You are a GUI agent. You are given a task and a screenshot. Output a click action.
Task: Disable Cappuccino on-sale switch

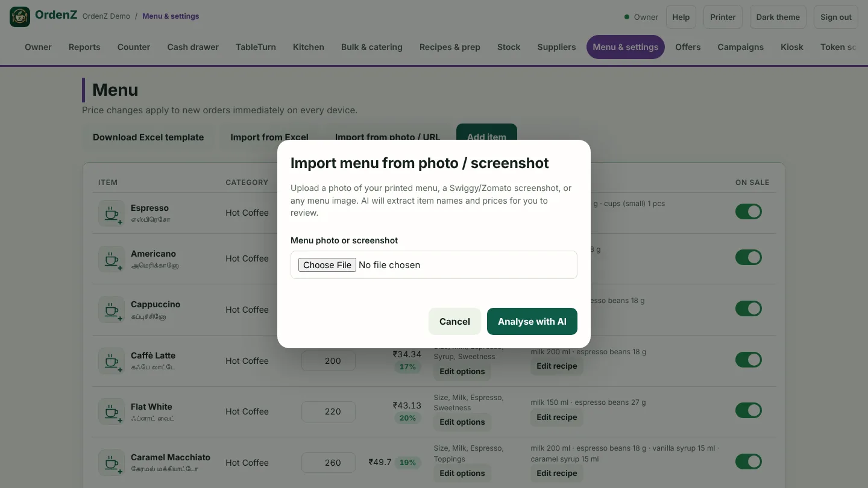click(x=749, y=308)
